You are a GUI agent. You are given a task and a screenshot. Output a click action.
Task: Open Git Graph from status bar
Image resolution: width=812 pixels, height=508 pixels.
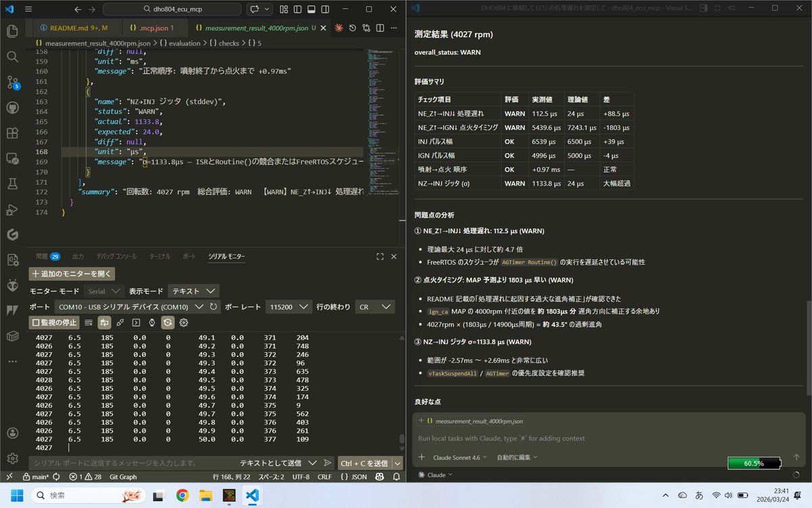point(123,477)
